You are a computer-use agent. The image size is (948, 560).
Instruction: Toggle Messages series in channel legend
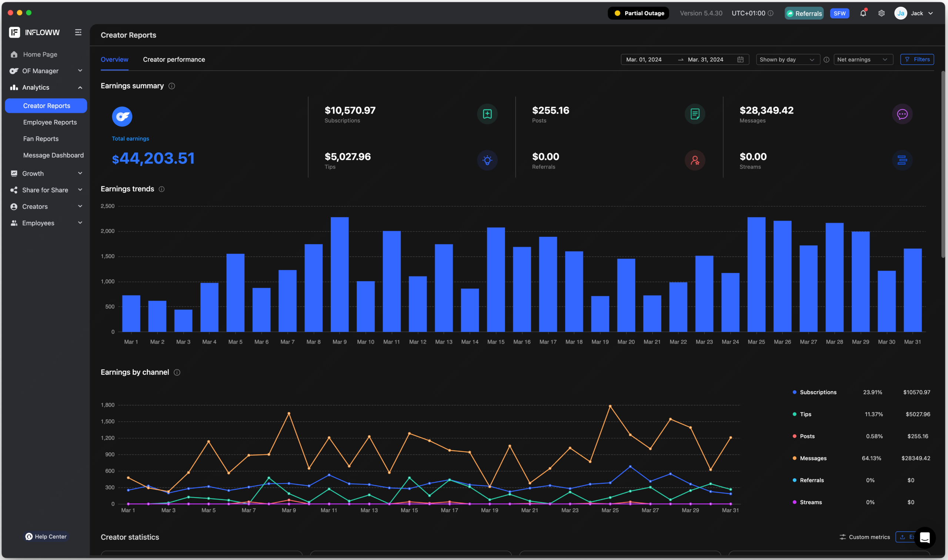pos(813,458)
